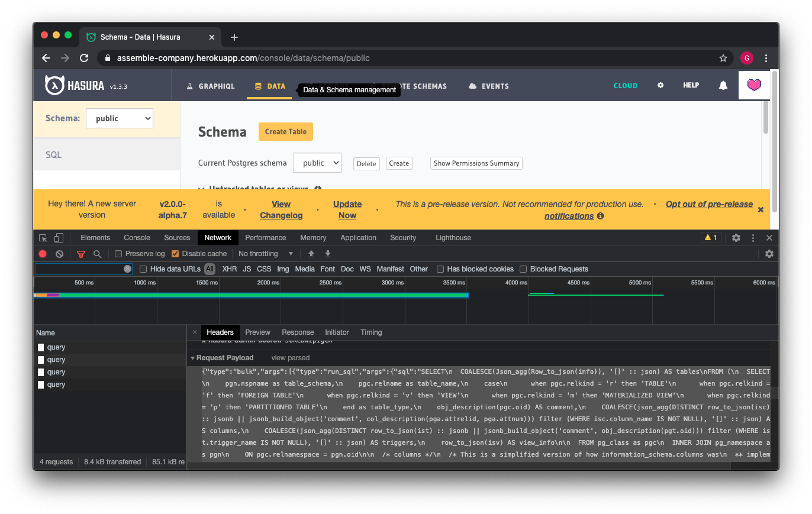Click the Hasura logo
The height and width of the screenshot is (514, 812).
coord(74,85)
